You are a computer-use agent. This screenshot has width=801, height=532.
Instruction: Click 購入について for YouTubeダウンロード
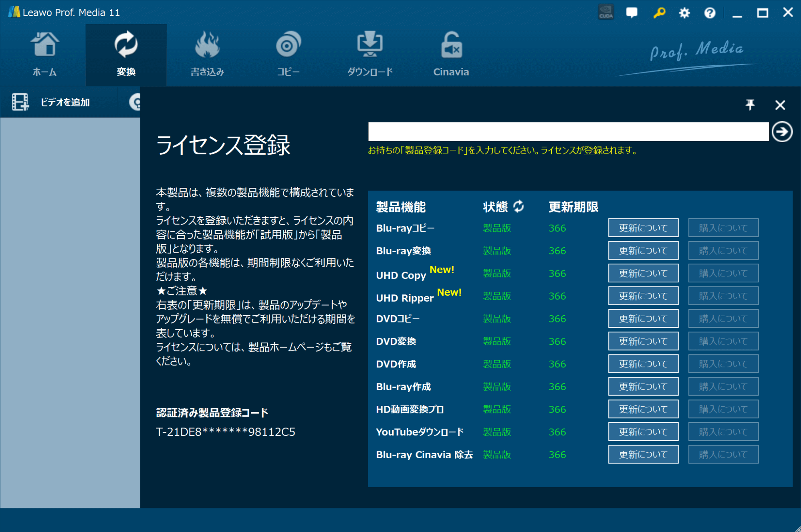(723, 431)
